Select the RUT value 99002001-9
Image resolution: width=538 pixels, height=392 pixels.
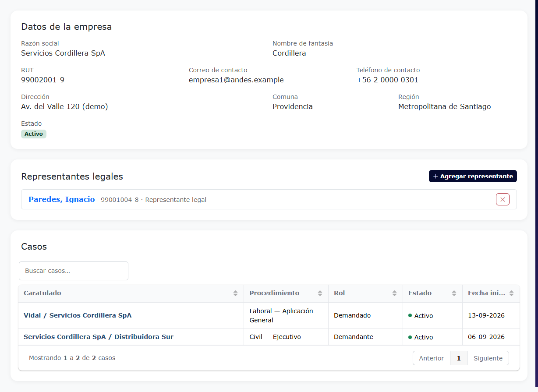pyautogui.click(x=43, y=80)
